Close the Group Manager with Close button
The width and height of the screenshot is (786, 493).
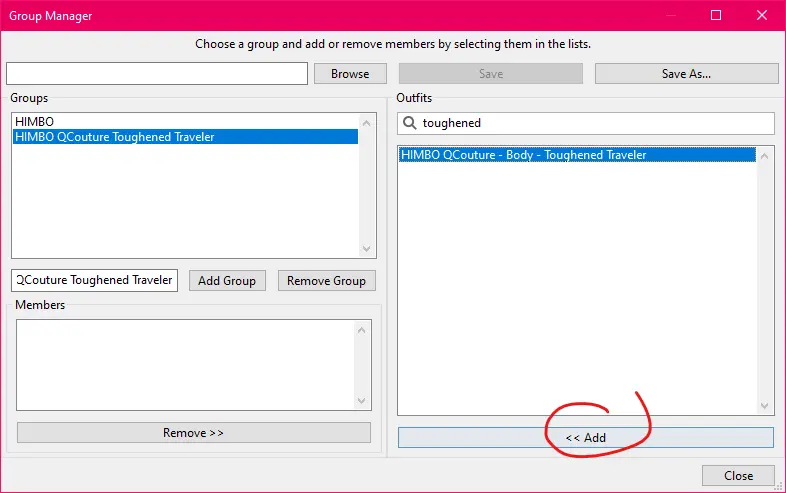[738, 475]
